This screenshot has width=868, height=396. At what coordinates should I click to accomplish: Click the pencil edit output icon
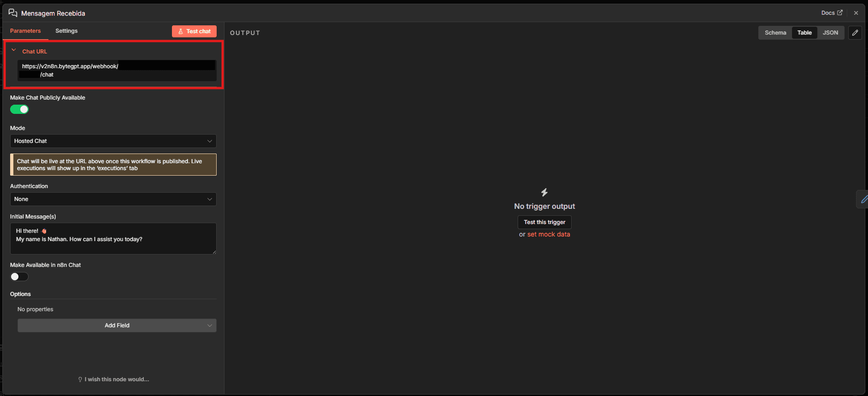pos(855,33)
